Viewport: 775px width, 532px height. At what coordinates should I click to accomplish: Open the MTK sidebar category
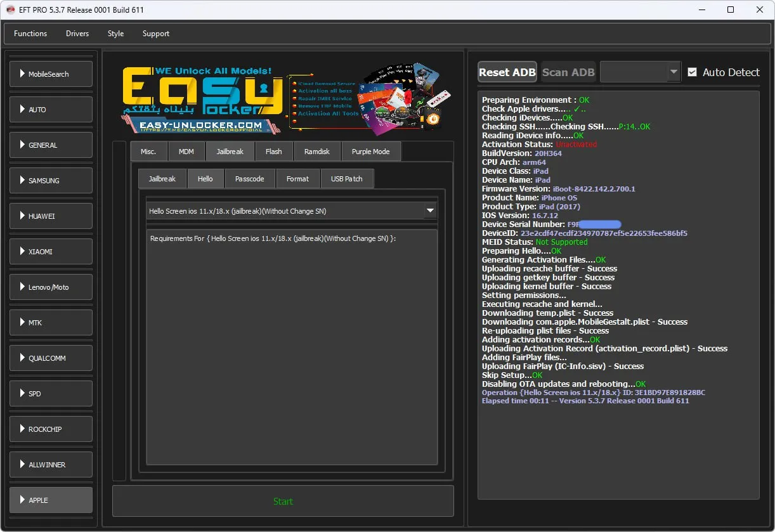tap(51, 323)
